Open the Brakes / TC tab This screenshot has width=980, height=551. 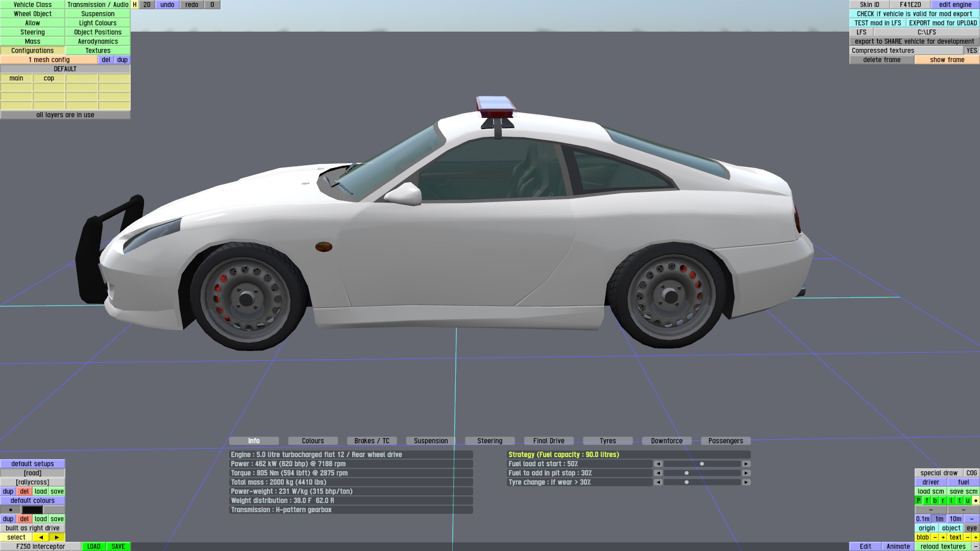372,441
